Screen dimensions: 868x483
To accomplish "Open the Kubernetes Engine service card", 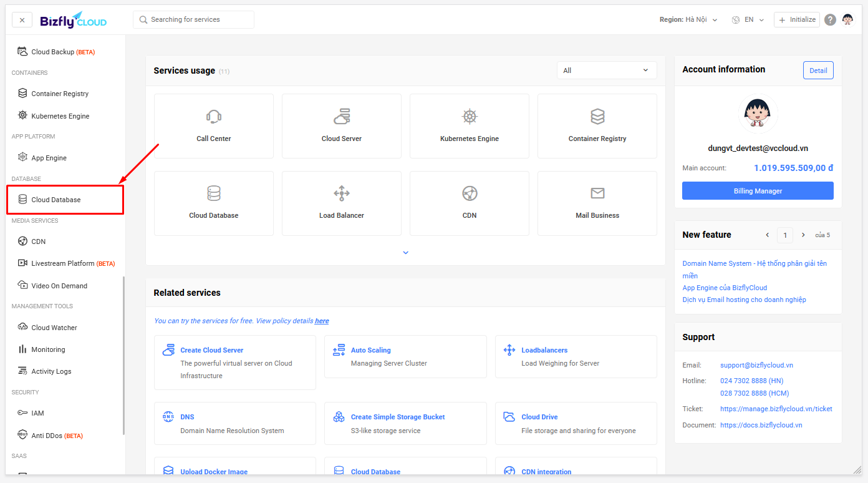I will (470, 126).
